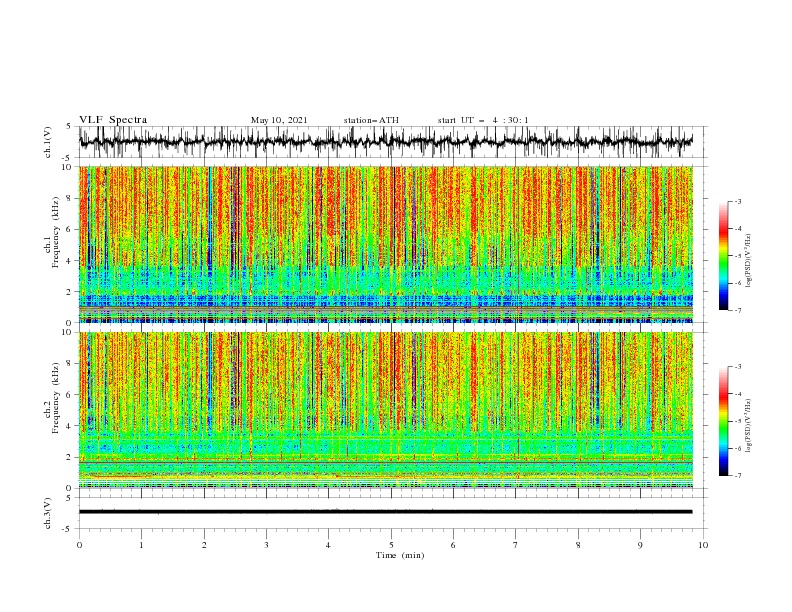Click the ch.1 spectrogram panel
Screen dimensions: 792x612
coord(386,244)
